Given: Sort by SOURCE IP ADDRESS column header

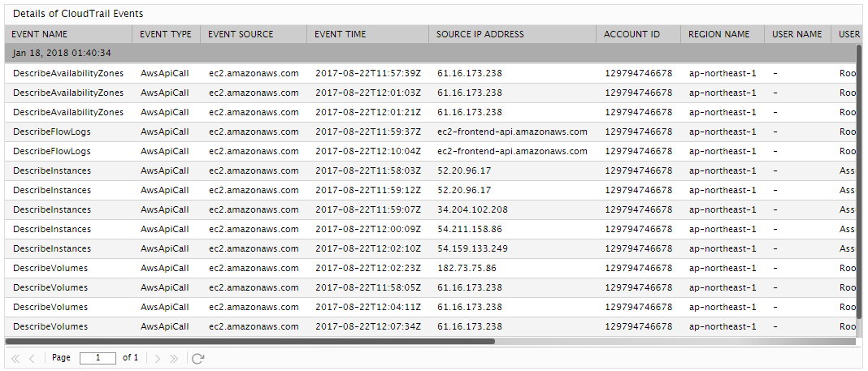Looking at the screenshot, I should click(x=513, y=34).
